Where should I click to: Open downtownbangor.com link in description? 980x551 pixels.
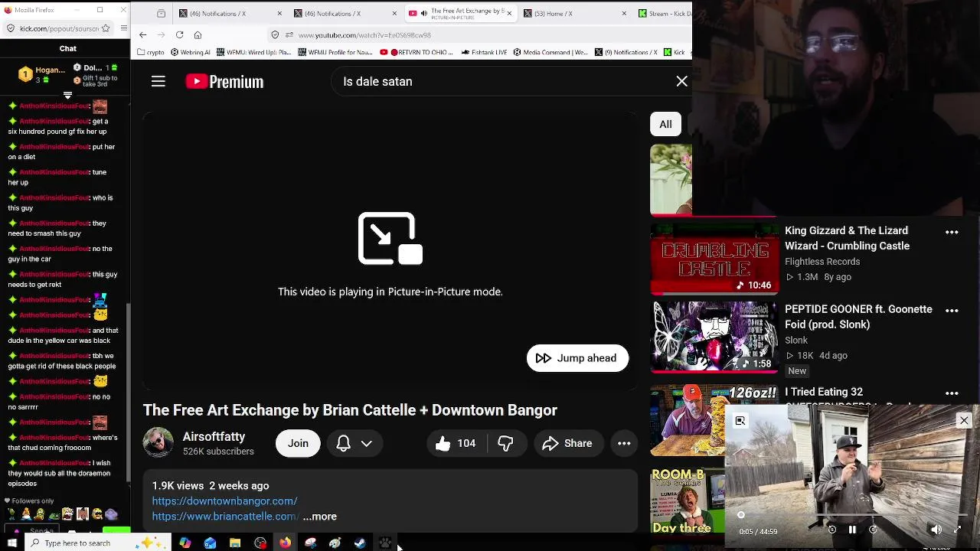click(224, 501)
